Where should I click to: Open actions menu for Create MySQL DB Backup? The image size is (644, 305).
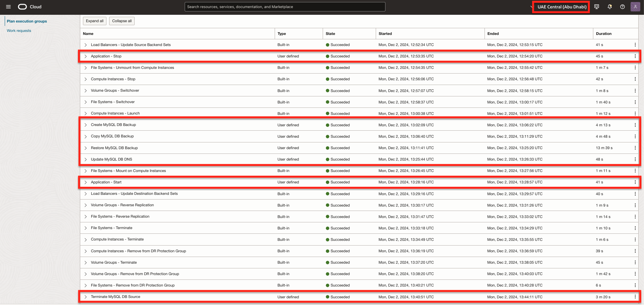[635, 125]
